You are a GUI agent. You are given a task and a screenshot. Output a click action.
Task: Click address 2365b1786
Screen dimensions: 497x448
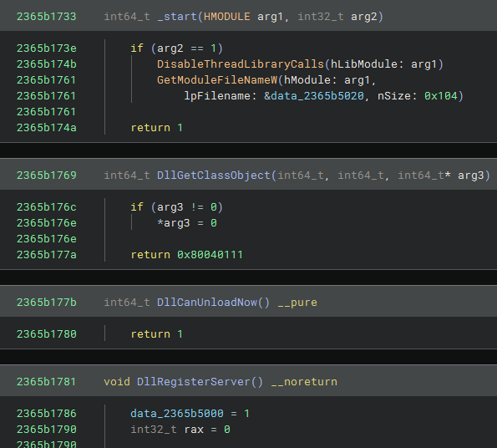pyautogui.click(x=46, y=414)
